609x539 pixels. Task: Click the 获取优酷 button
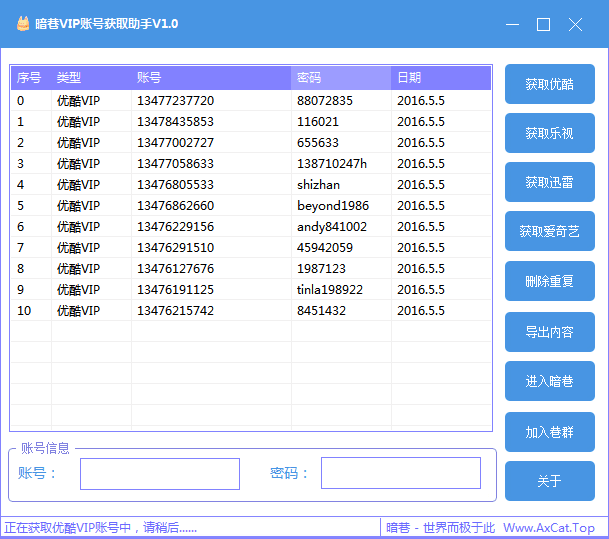tap(549, 84)
